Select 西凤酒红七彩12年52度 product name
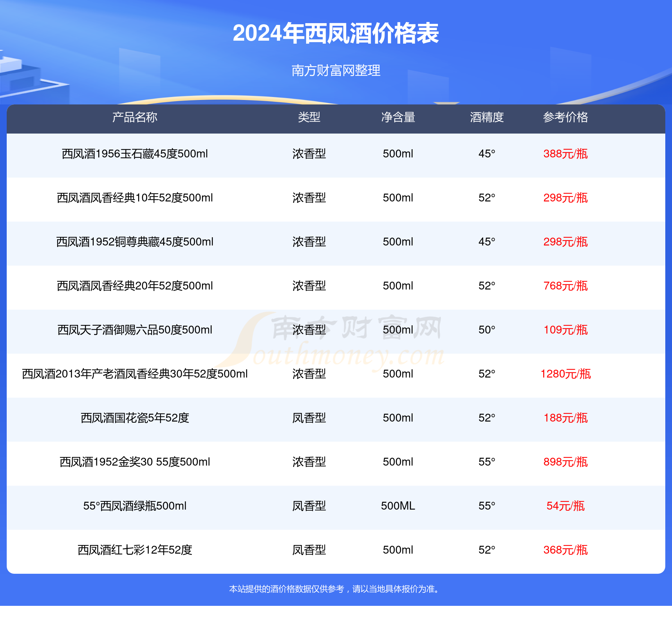This screenshot has width=672, height=623. pyautogui.click(x=135, y=550)
